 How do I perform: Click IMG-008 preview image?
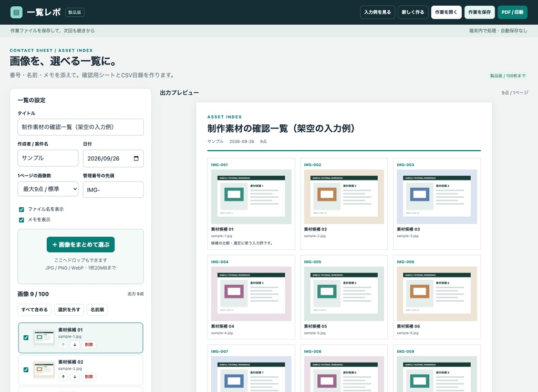[344, 374]
